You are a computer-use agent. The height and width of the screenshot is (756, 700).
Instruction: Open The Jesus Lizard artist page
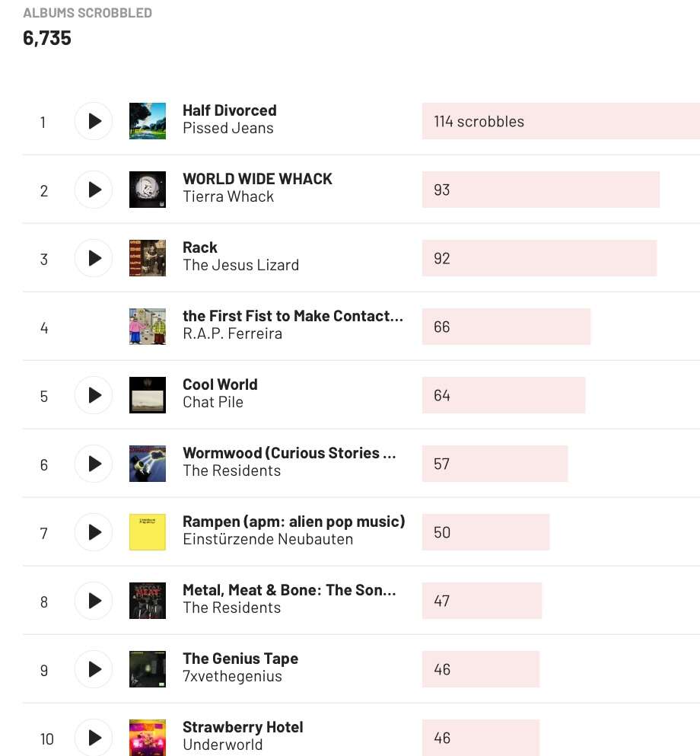tap(240, 266)
